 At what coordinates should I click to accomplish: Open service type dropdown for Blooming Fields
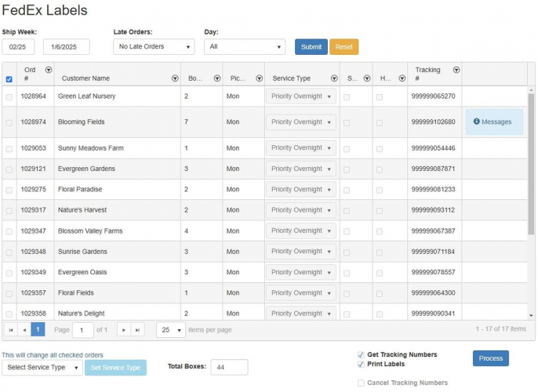(x=301, y=122)
